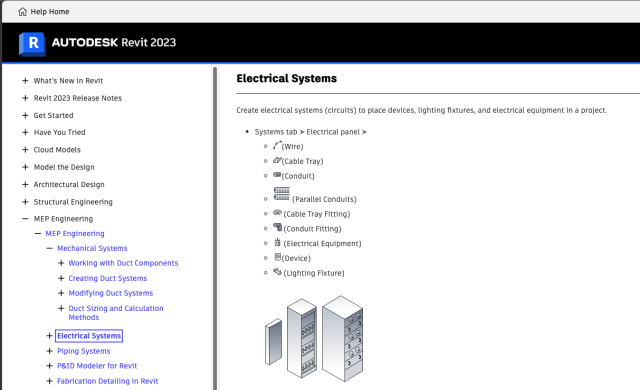Select the Structural Engineering topic
Image resolution: width=640 pixels, height=390 pixels.
pos(73,202)
